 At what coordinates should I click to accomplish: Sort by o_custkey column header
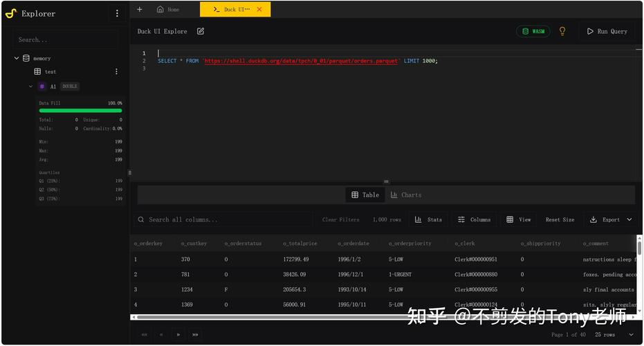tap(194, 244)
